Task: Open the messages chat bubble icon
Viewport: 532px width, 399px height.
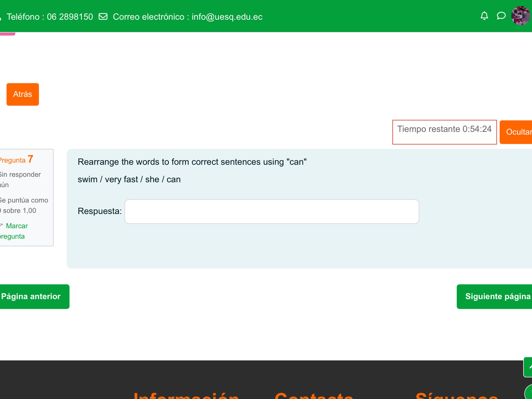Action: click(501, 16)
